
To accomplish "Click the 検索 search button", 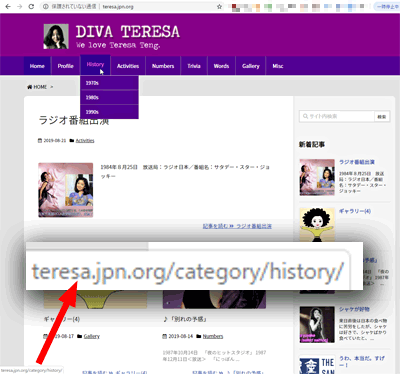I will pos(382,117).
